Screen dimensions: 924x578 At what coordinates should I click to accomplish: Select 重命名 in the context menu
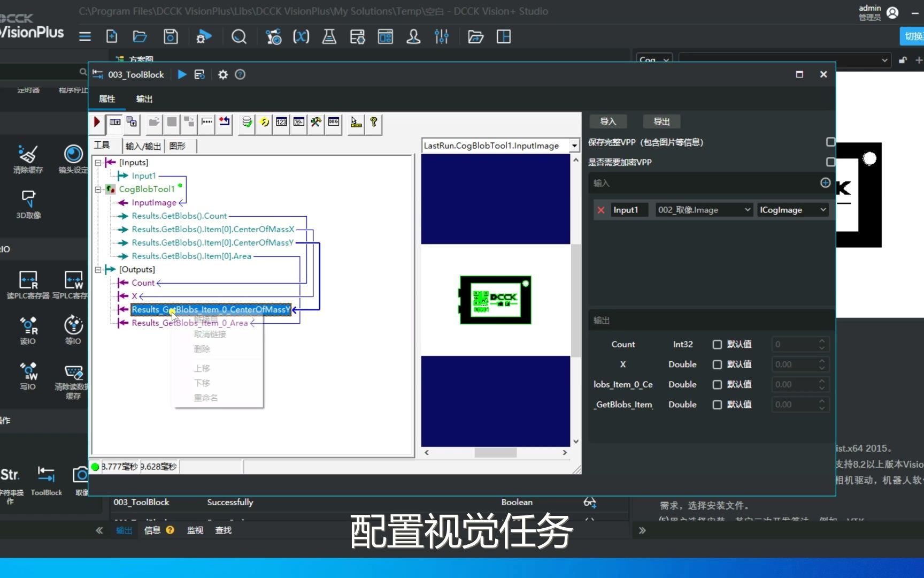[205, 397]
